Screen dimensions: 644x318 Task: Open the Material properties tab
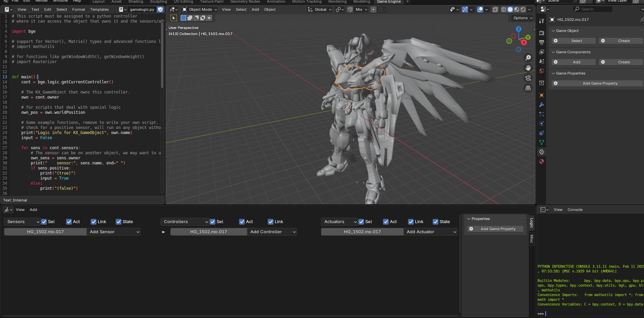[542, 161]
